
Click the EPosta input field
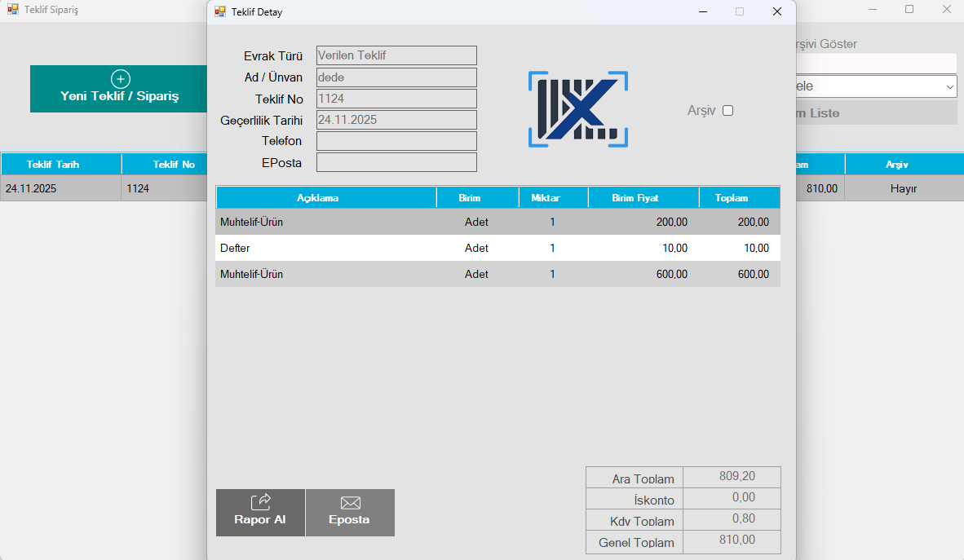(396, 162)
